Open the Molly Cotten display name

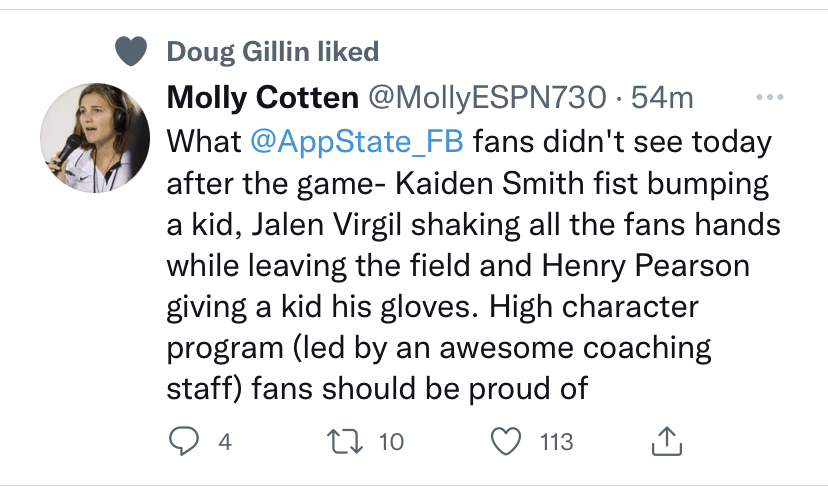pyautogui.click(x=262, y=98)
